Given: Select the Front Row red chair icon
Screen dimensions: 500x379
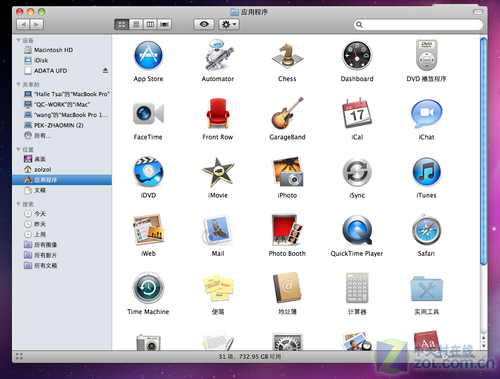Looking at the screenshot, I should point(218,113).
